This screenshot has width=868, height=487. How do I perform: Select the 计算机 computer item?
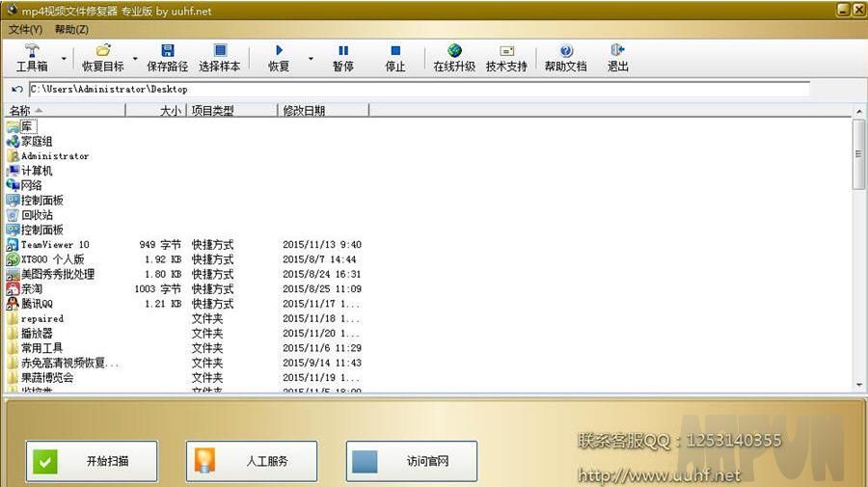(29, 171)
